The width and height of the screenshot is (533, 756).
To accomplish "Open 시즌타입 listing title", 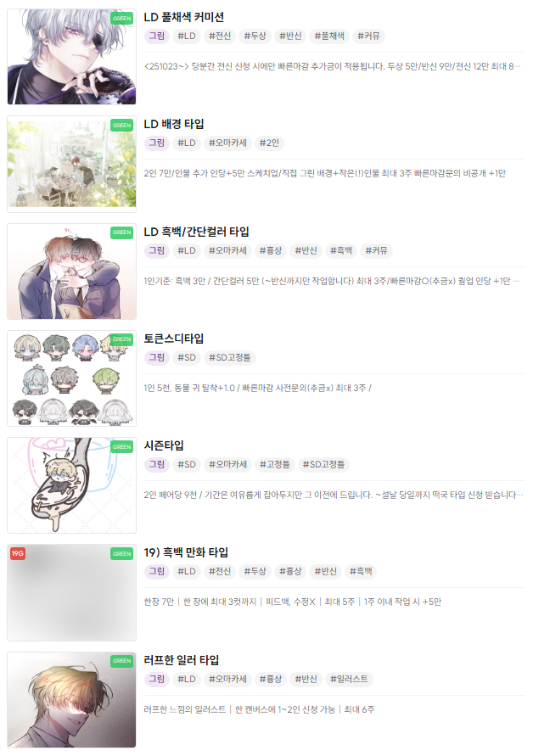I will (x=164, y=445).
